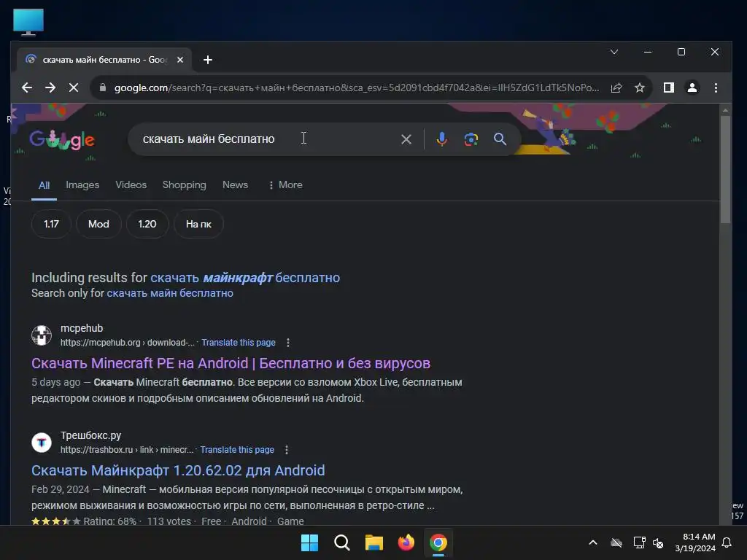Screen dimensions: 747x560
Task: Open options for trashbox.ru result
Action: pyautogui.click(x=286, y=449)
